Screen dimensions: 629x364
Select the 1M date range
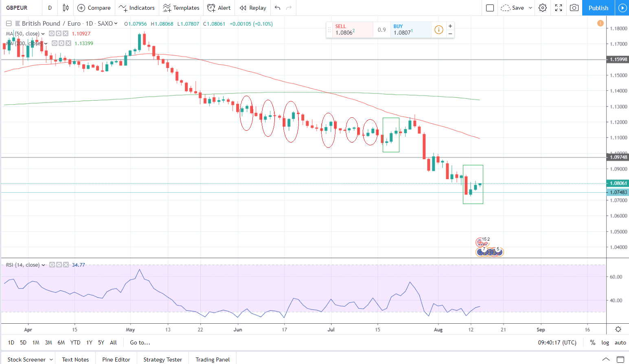pyautogui.click(x=36, y=342)
